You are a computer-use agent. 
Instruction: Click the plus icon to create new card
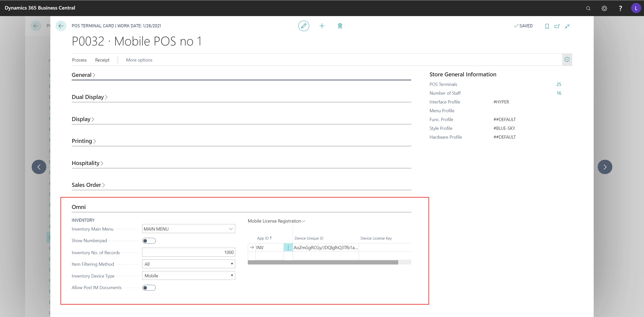322,26
